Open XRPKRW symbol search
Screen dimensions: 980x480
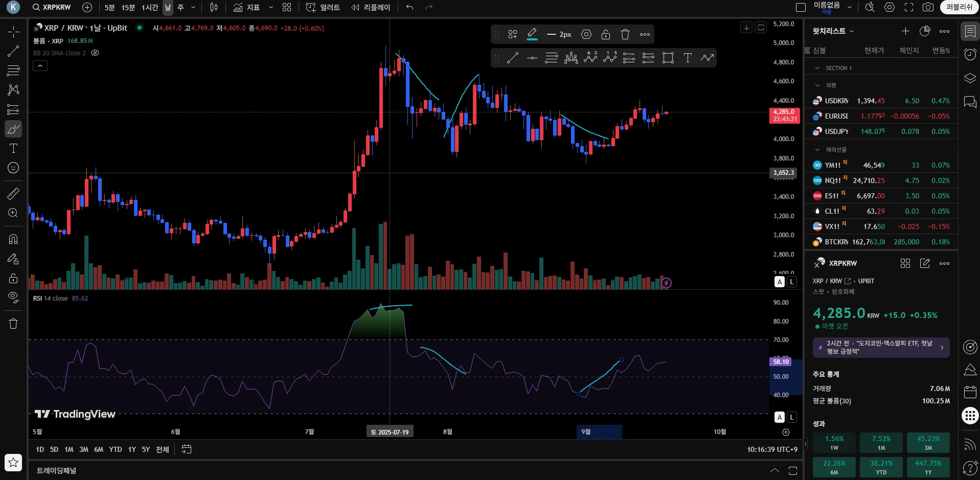52,7
